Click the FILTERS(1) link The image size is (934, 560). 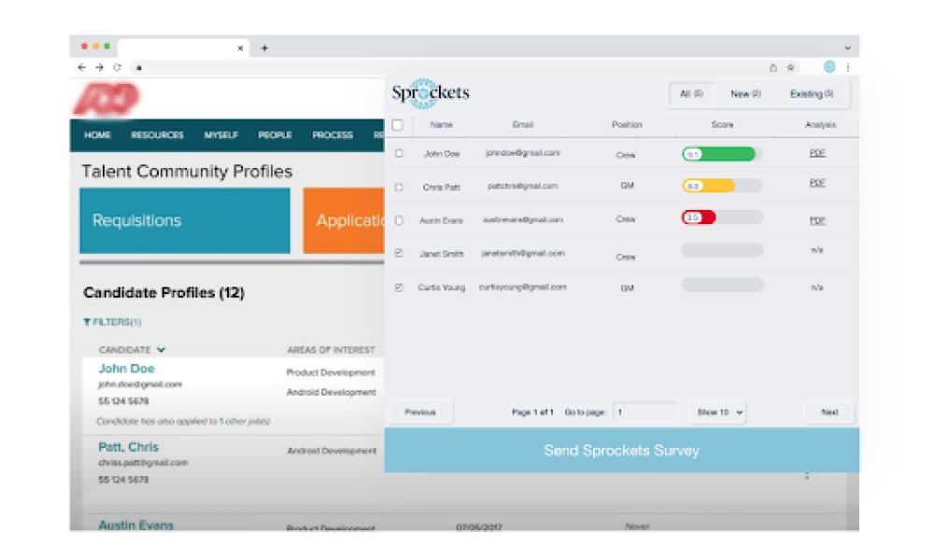117,322
